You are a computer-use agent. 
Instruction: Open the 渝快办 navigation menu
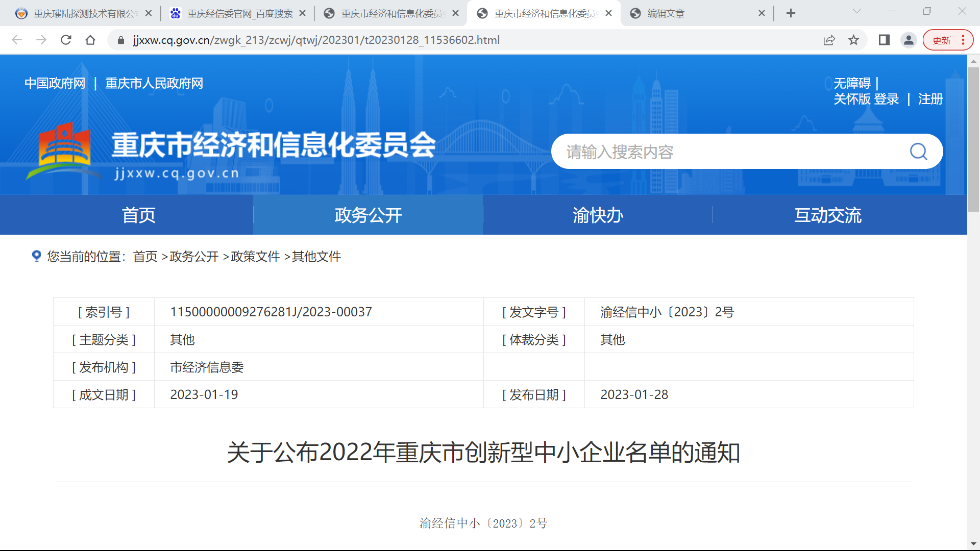(598, 215)
